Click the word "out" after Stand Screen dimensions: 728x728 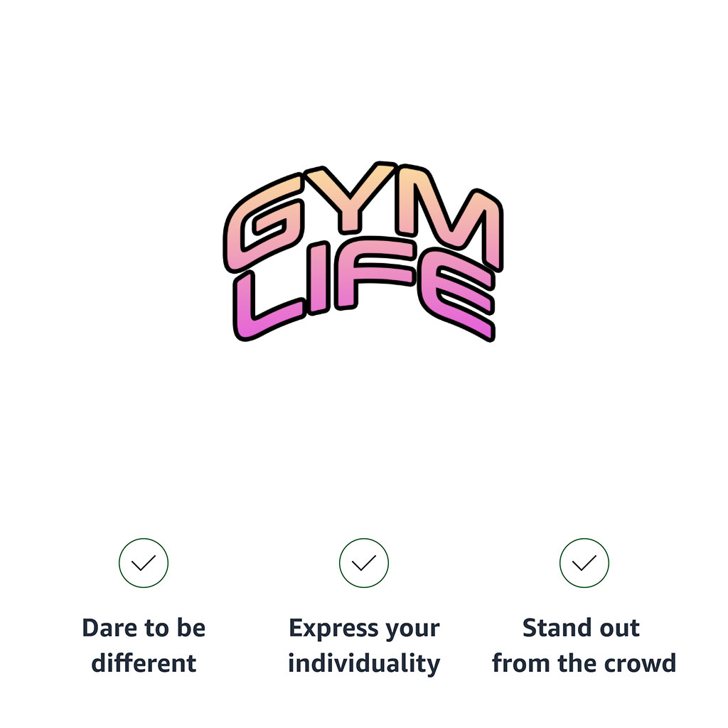(x=619, y=628)
